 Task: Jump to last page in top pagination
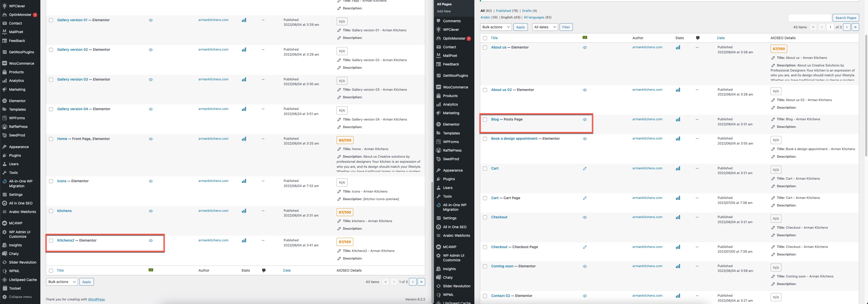click(x=855, y=27)
